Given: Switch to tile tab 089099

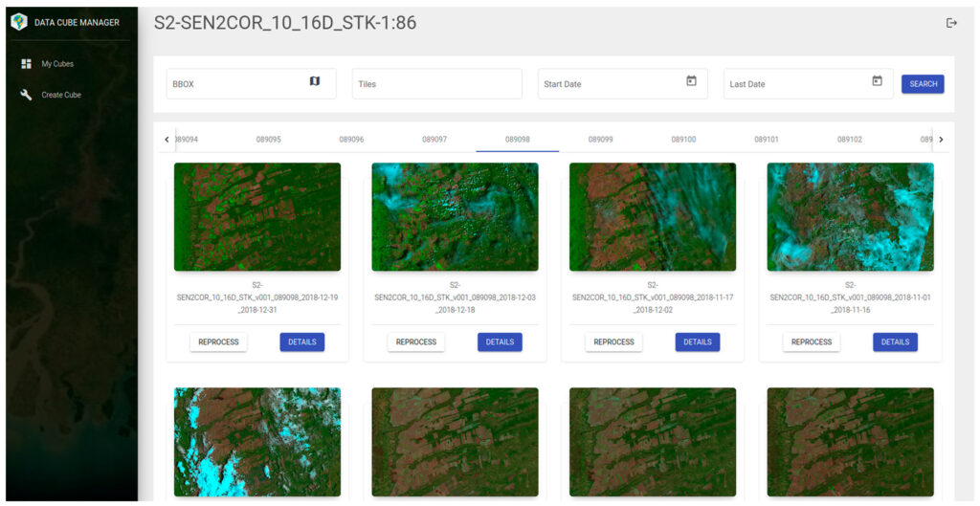Looking at the screenshot, I should pos(600,140).
